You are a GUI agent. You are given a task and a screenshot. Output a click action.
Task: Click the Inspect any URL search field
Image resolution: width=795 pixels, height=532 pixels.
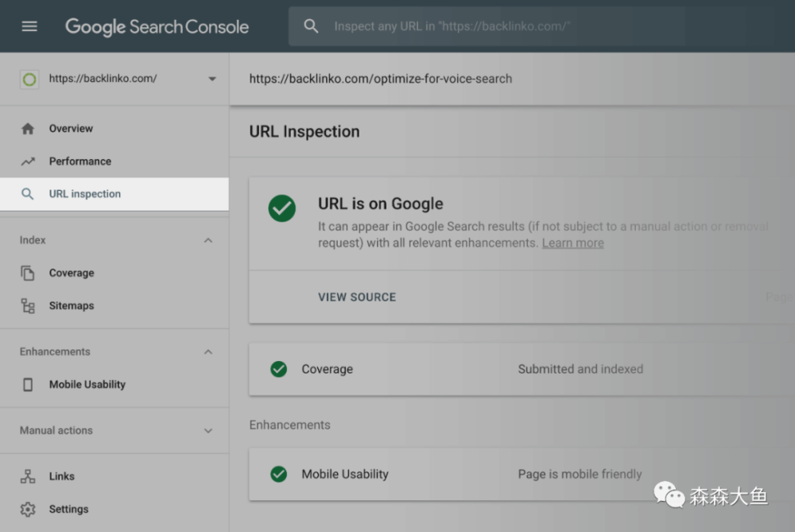point(493,26)
